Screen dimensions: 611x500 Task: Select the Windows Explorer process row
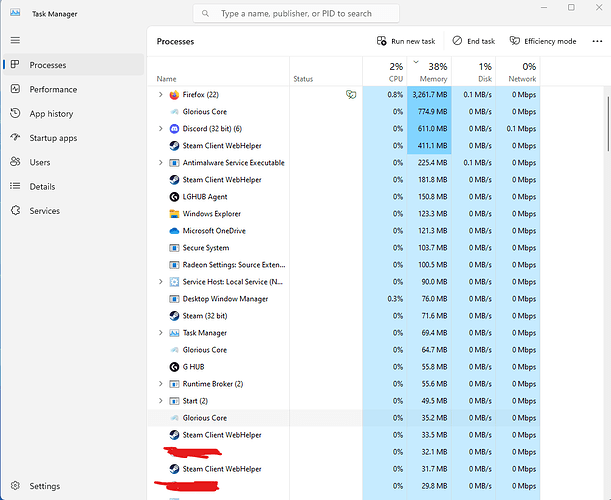(344, 214)
